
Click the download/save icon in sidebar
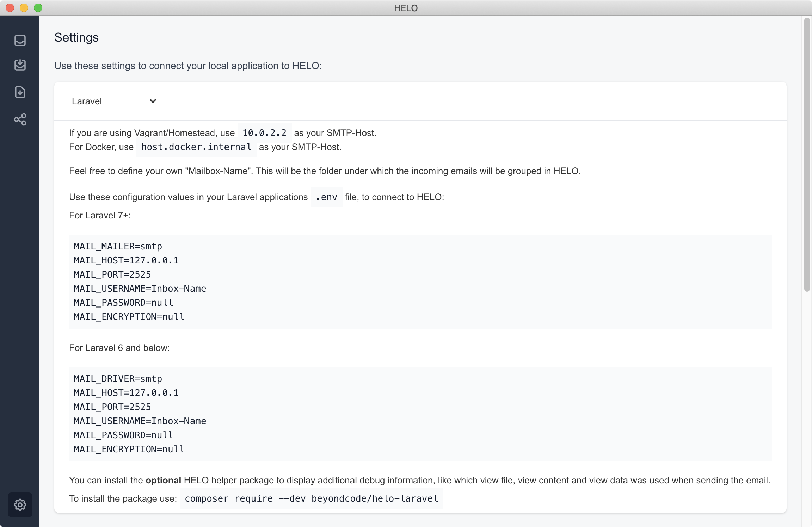click(19, 92)
